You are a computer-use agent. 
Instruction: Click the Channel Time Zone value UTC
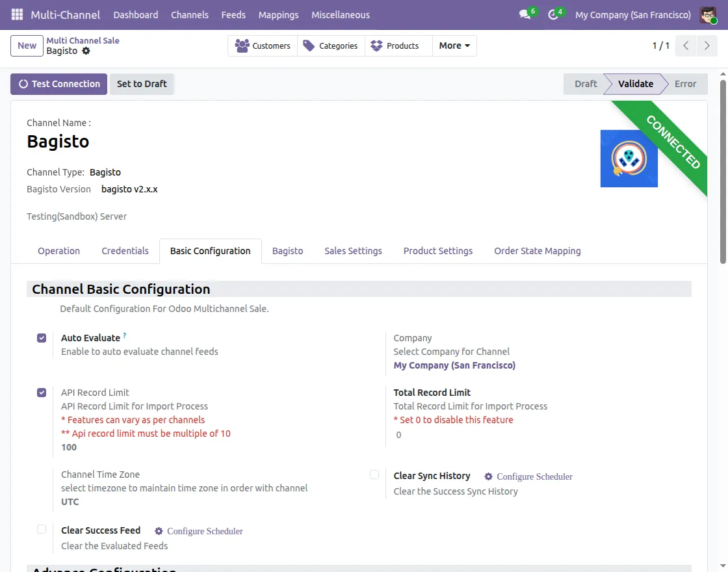70,502
